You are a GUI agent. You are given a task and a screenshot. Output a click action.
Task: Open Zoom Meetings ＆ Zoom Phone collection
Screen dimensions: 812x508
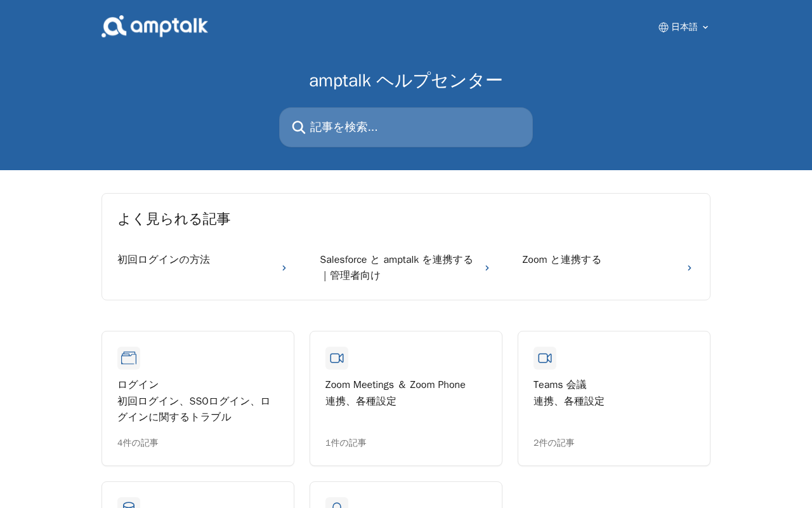coord(406,398)
